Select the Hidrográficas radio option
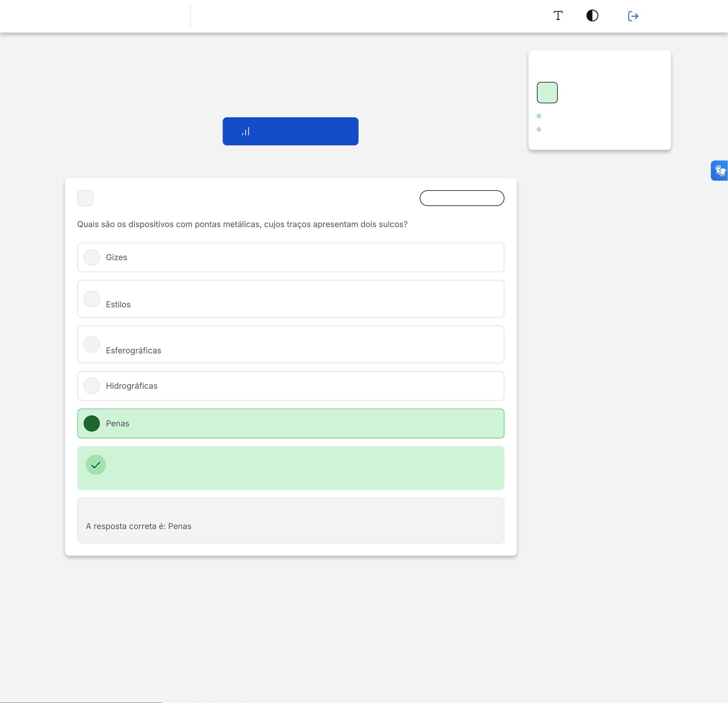 coord(92,386)
